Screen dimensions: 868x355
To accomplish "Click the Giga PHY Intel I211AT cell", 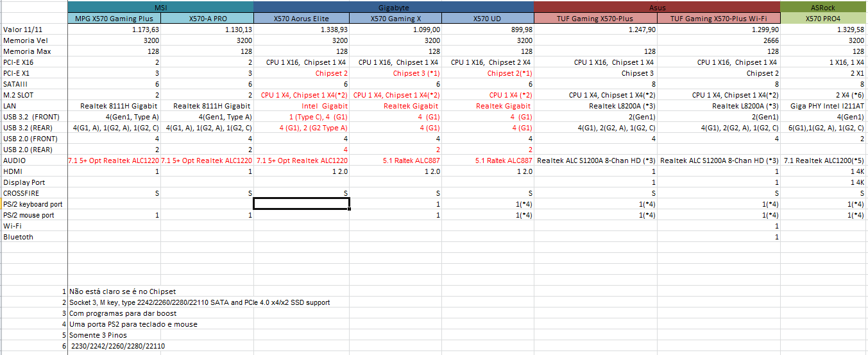I will [x=824, y=106].
